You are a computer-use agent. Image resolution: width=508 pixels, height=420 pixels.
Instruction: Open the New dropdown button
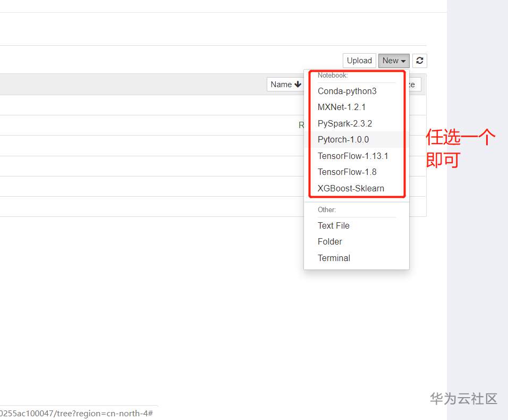394,61
